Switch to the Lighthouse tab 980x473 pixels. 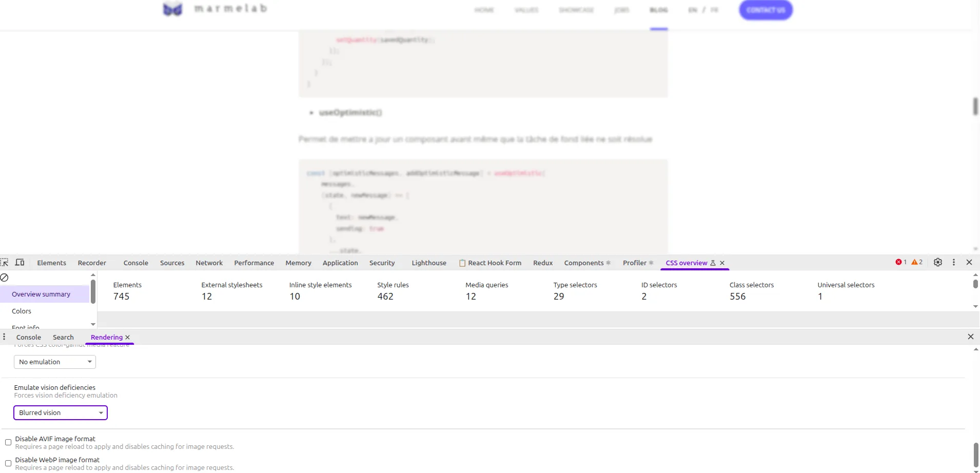pyautogui.click(x=428, y=263)
